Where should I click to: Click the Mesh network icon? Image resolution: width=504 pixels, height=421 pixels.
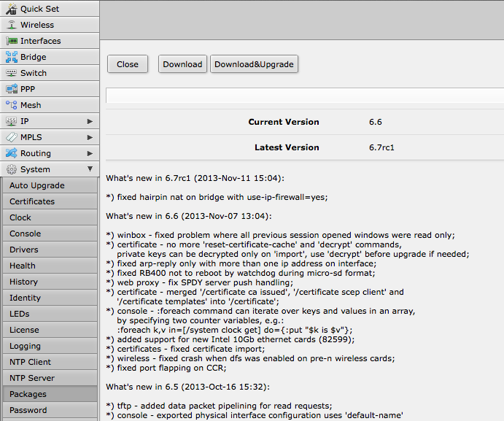tap(11, 105)
